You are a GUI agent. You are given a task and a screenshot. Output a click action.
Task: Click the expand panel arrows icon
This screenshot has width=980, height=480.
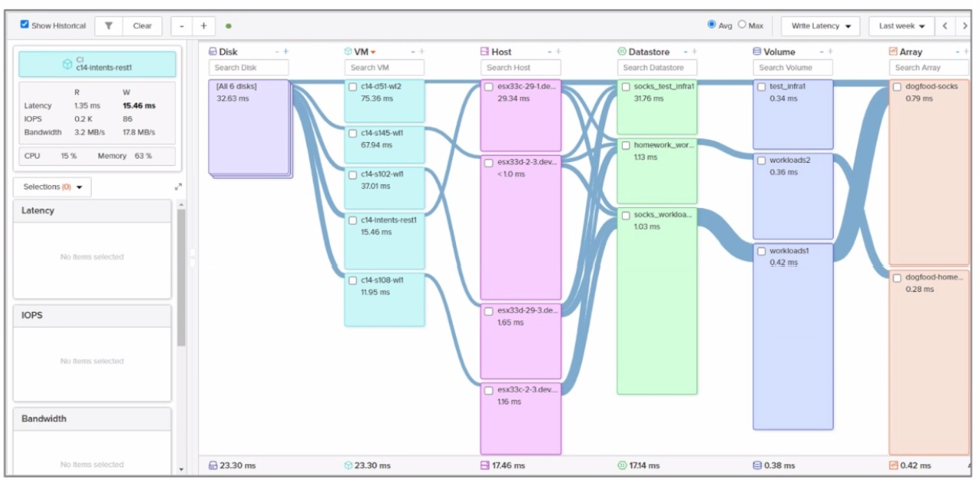pyautogui.click(x=178, y=186)
